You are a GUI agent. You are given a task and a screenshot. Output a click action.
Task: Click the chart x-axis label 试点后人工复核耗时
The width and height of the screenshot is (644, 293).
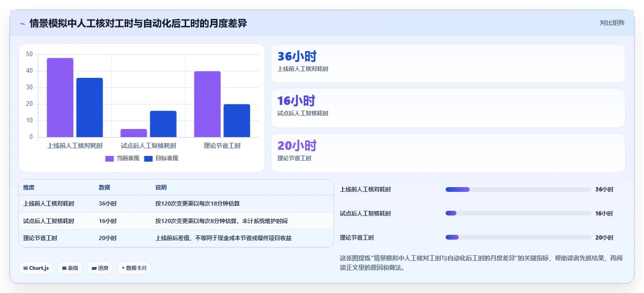(148, 146)
